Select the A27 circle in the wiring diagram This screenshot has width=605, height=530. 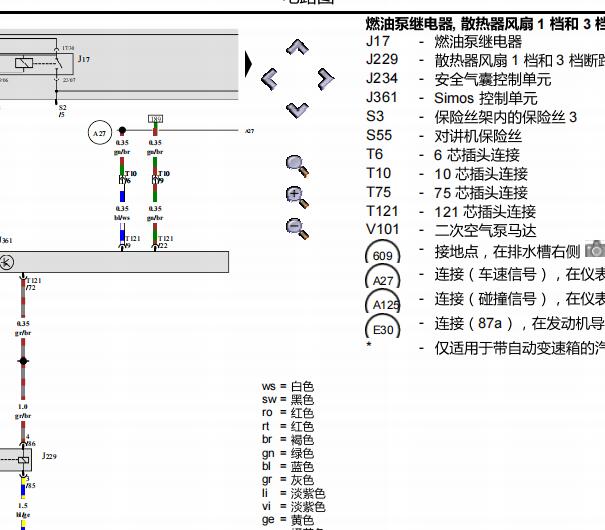[100, 133]
